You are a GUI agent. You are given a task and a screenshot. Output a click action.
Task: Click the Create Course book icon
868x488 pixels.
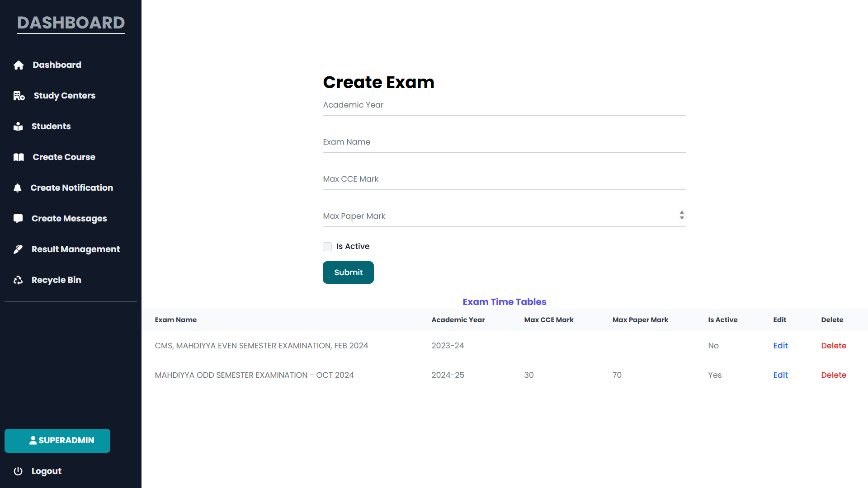pyautogui.click(x=19, y=157)
